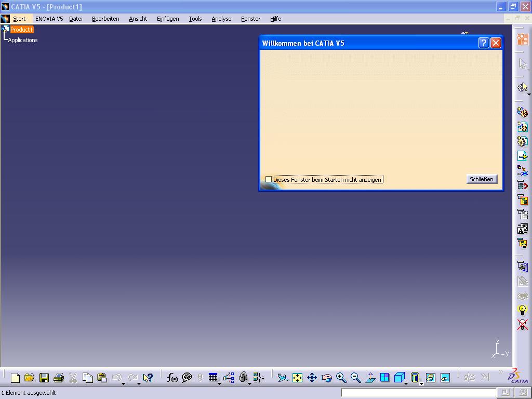532x399 pixels.
Task: Click the Open folder icon in the toolbar
Action: click(30, 378)
